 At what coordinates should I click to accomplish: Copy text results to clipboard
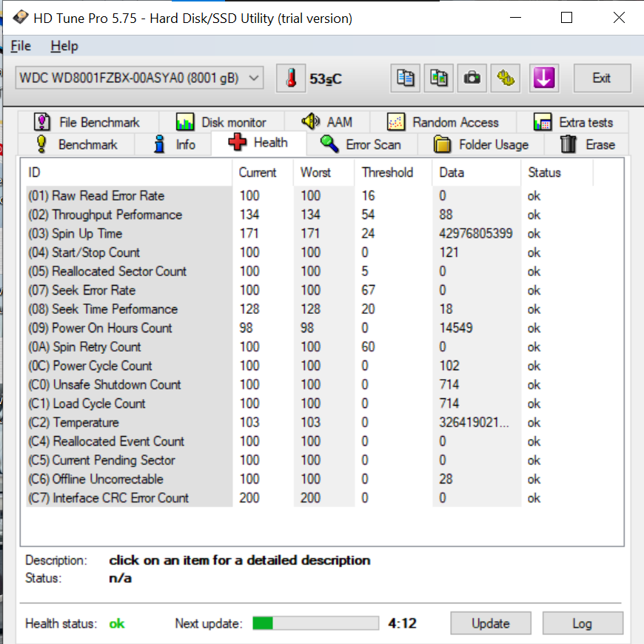(x=405, y=78)
